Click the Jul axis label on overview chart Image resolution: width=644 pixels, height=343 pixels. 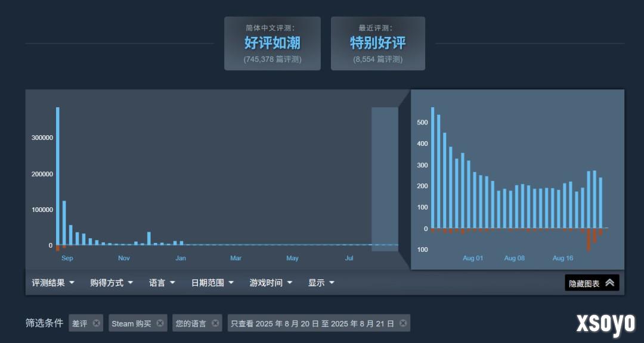349,258
